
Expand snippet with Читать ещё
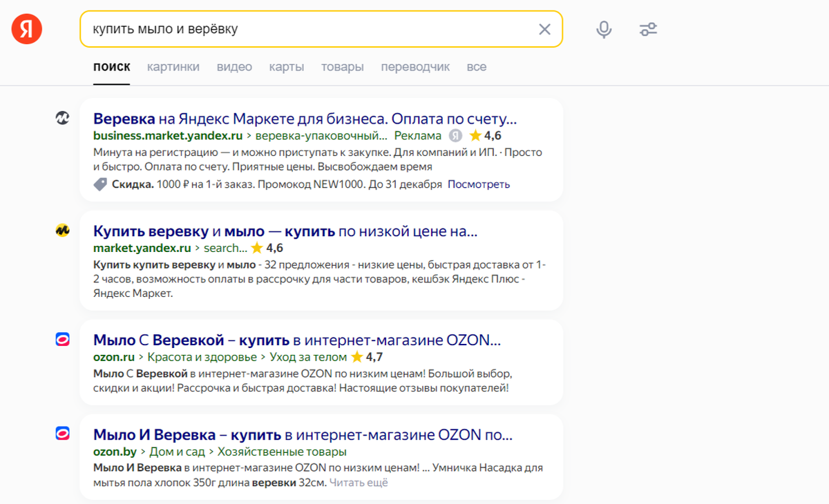coord(359,483)
